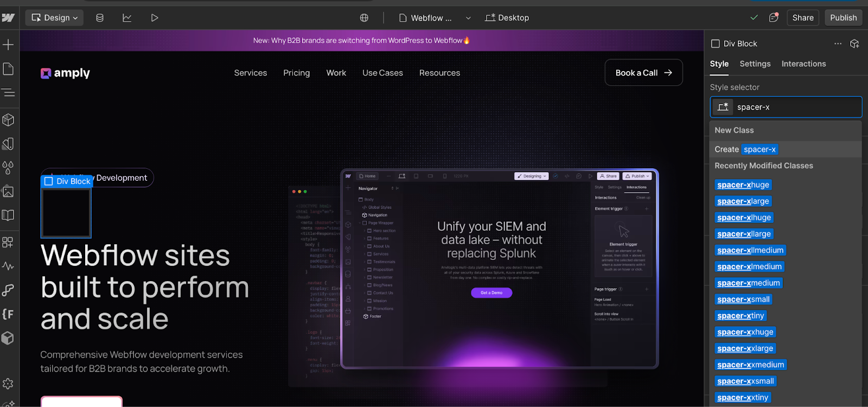Choose the spacer-xlhuge class
This screenshot has width=868, height=407.
(x=744, y=218)
